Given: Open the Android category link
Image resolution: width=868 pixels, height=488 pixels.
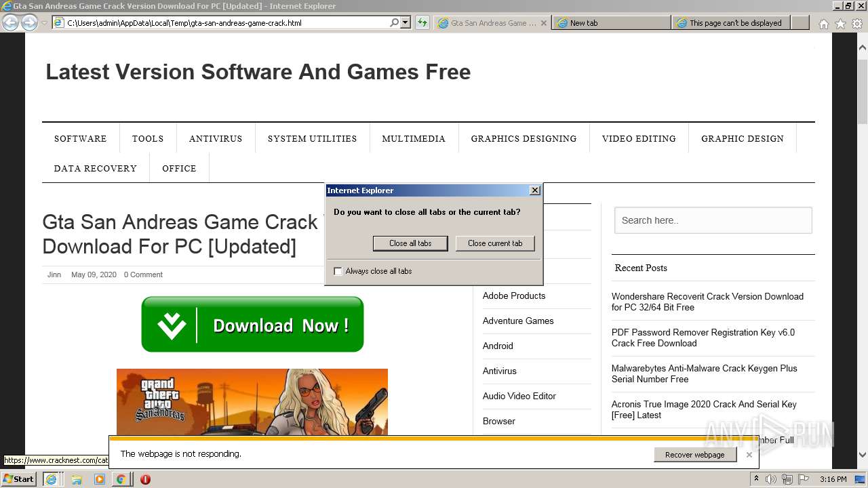Looking at the screenshot, I should pos(498,346).
